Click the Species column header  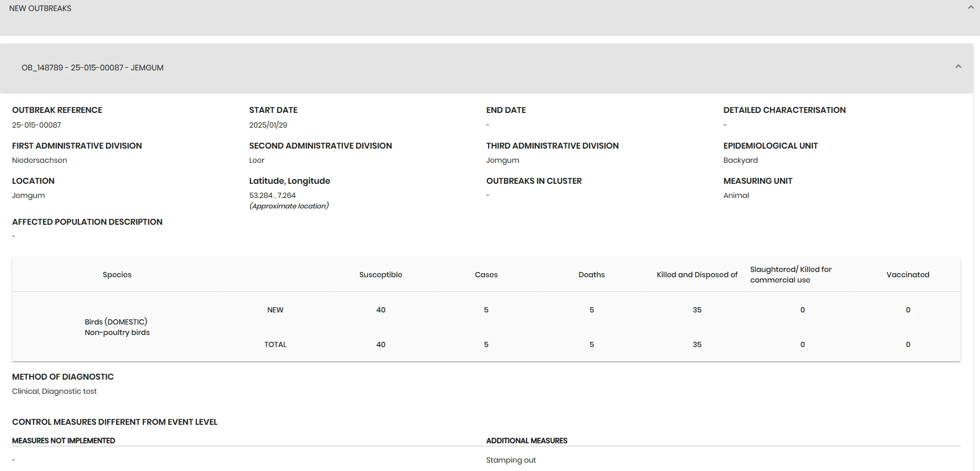pos(117,275)
